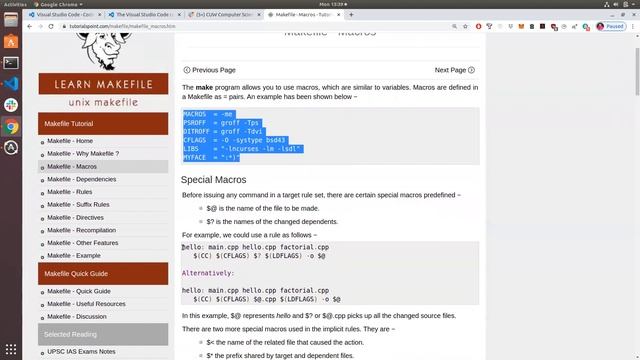Image resolution: width=640 pixels, height=360 pixels.
Task: Click the browser forward arrow
Action: click(x=40, y=26)
